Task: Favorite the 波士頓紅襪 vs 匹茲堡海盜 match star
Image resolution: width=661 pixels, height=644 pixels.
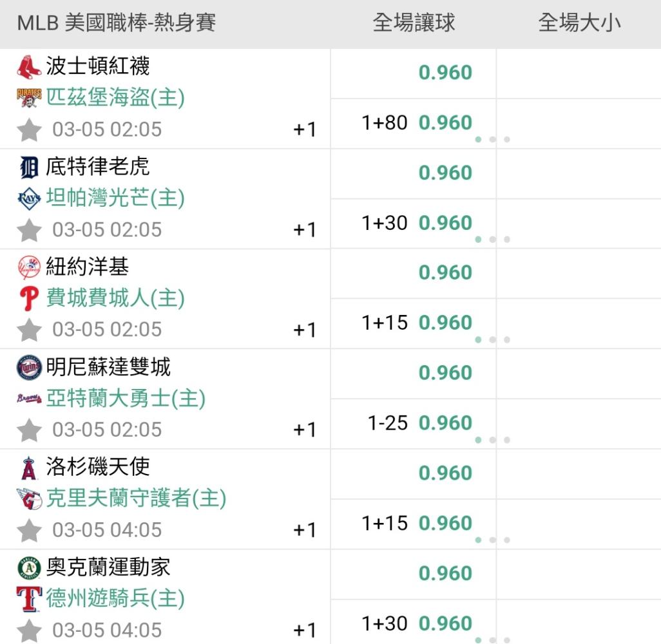Action: (29, 130)
